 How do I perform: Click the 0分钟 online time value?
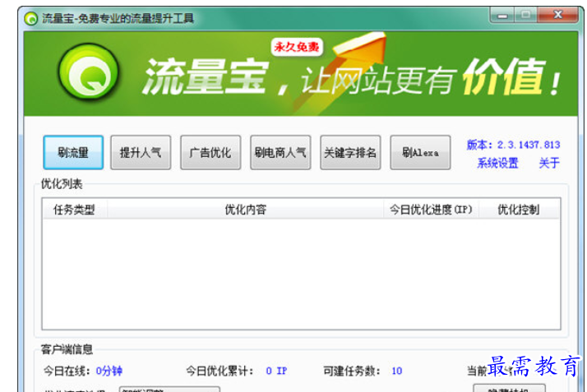(x=109, y=371)
